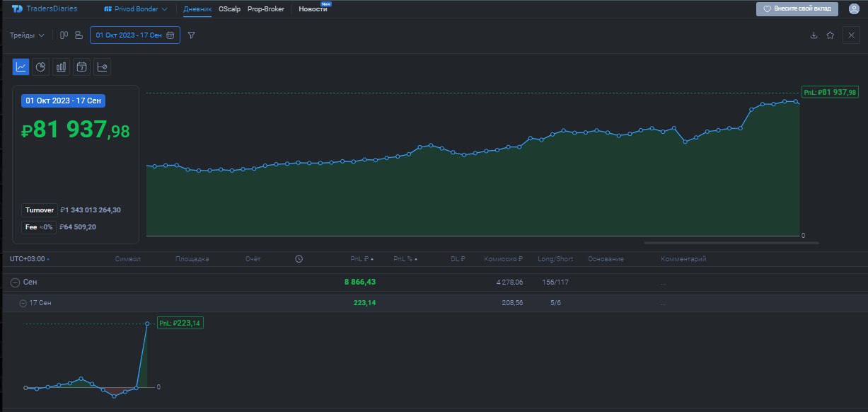Select the scatter chart view icon

103,67
